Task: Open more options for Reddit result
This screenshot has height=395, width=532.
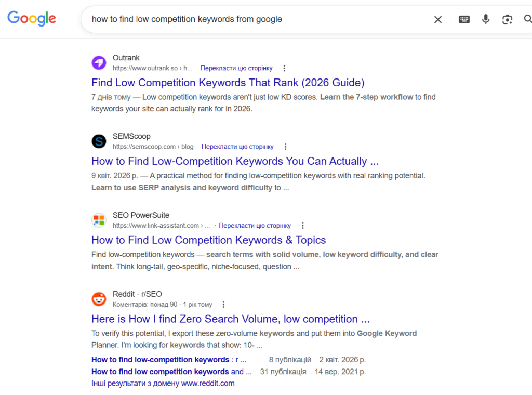Action: coord(223,305)
